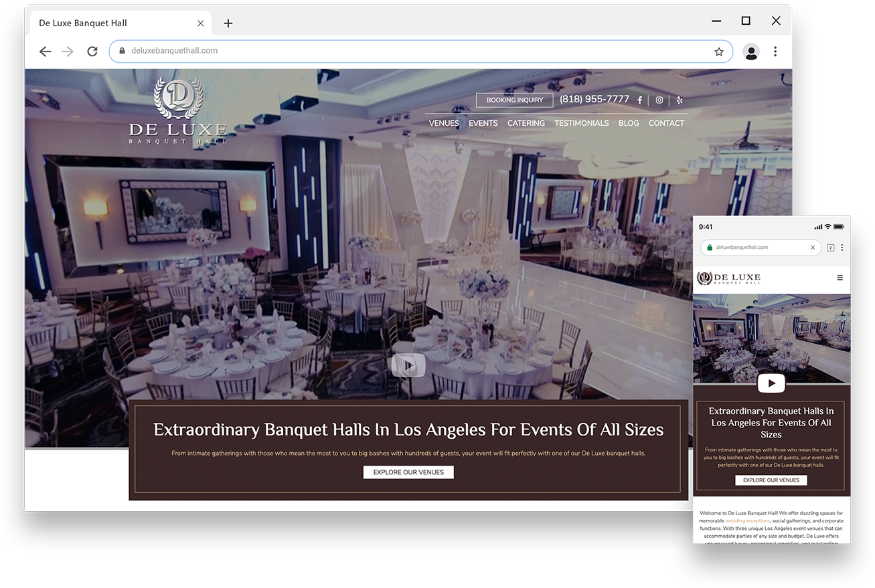Open the Blog menu item

pos(629,123)
